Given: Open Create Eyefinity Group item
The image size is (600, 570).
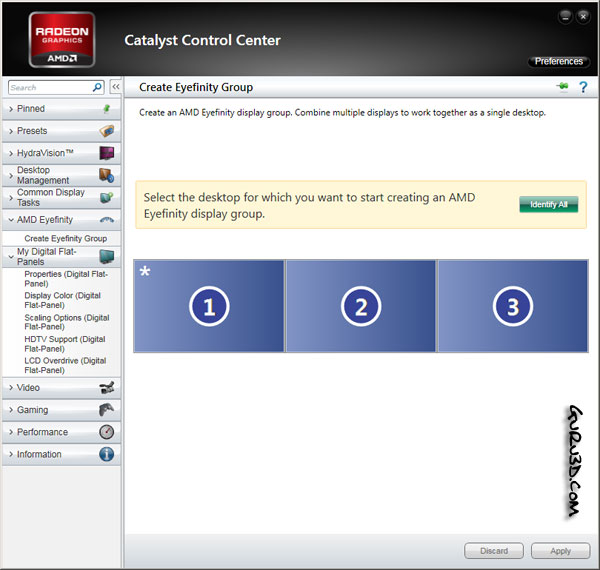Looking at the screenshot, I should pos(66,239).
